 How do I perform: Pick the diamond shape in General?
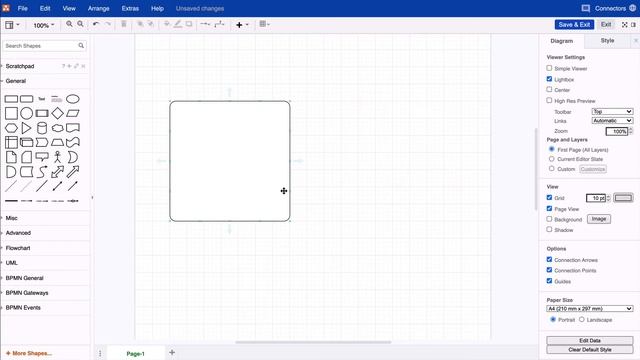click(x=58, y=113)
